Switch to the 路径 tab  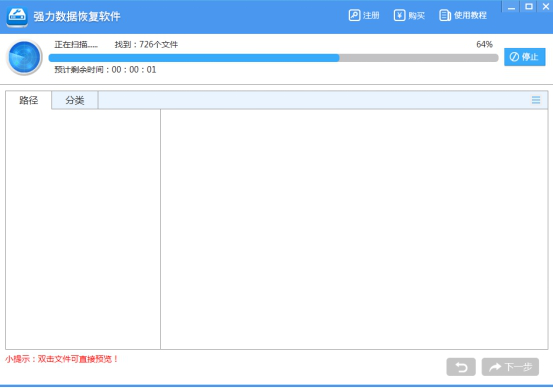click(x=29, y=100)
